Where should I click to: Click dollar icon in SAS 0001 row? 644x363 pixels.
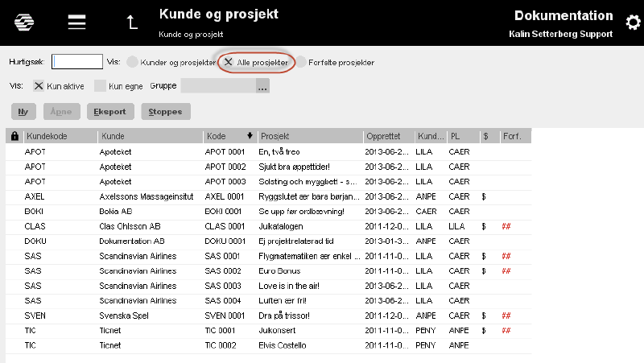pos(484,256)
